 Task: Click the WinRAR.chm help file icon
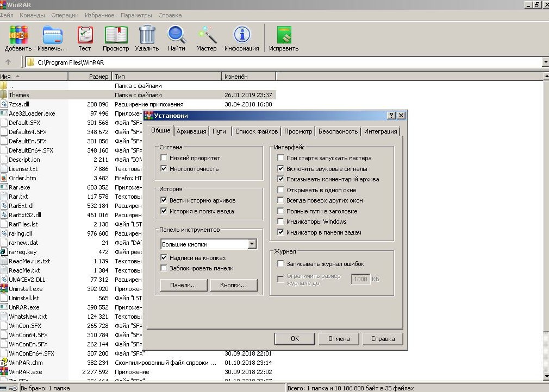click(x=4, y=363)
